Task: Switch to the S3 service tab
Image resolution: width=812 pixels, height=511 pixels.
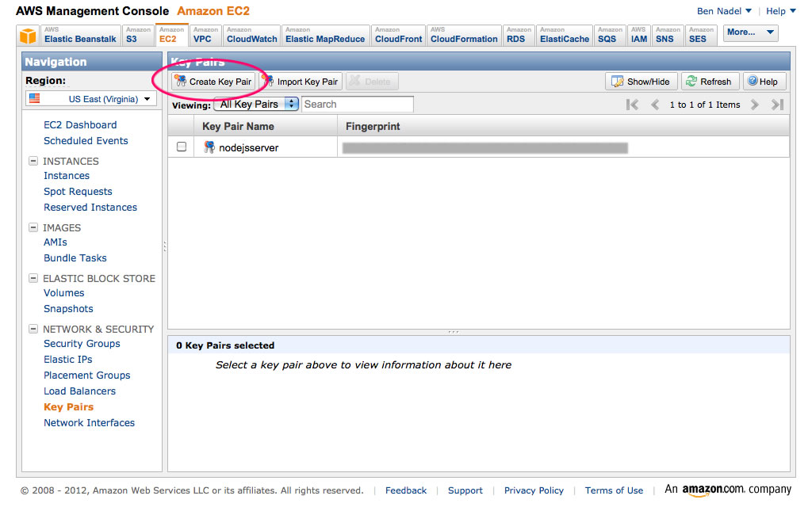Action: tap(138, 36)
